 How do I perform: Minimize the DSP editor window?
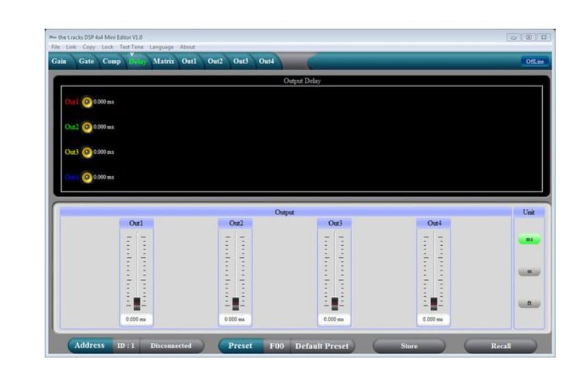(514, 37)
